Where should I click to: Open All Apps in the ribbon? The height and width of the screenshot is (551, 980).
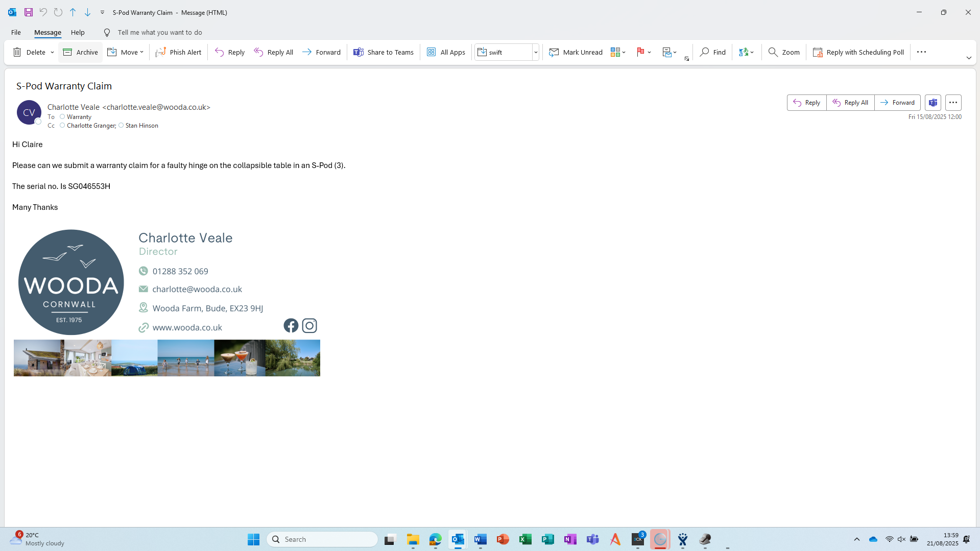446,52
